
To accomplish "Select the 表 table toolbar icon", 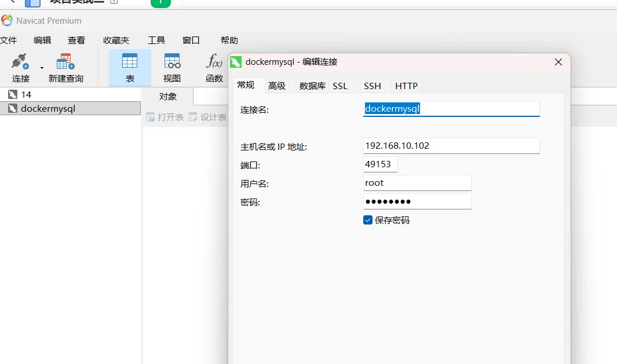I will [129, 62].
